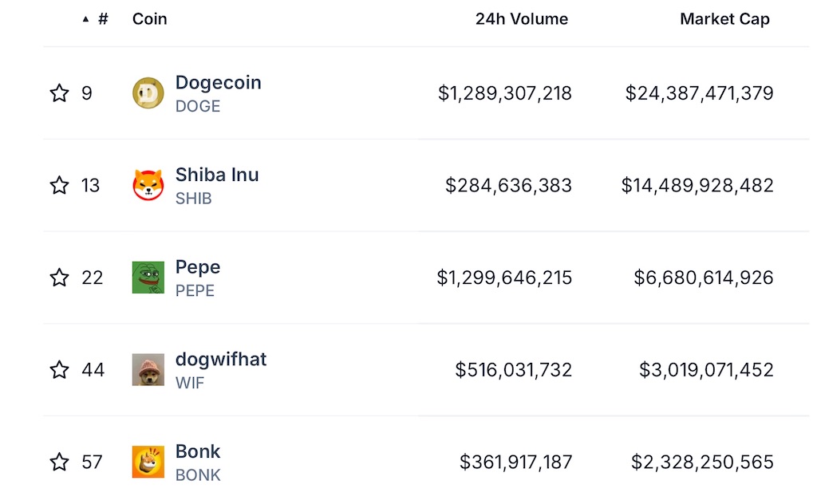Click the Bonk coin name
Image resolution: width=817 pixels, height=504 pixels.
(198, 451)
